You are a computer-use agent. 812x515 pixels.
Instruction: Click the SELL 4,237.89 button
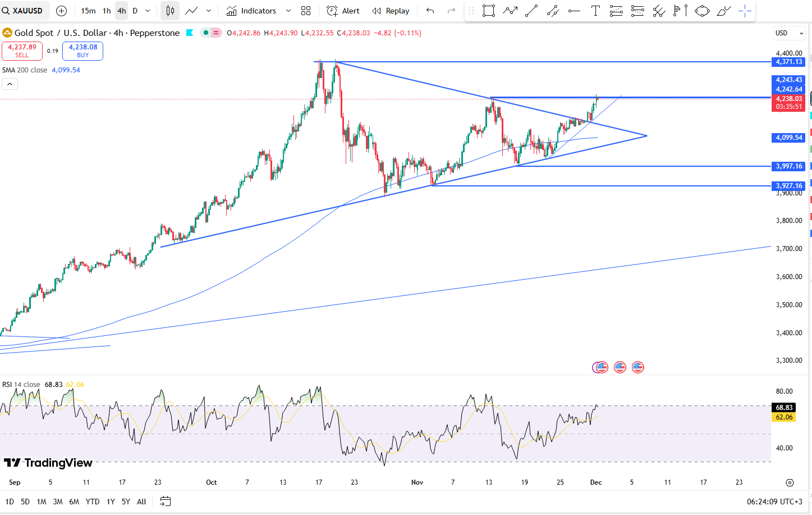(x=22, y=51)
